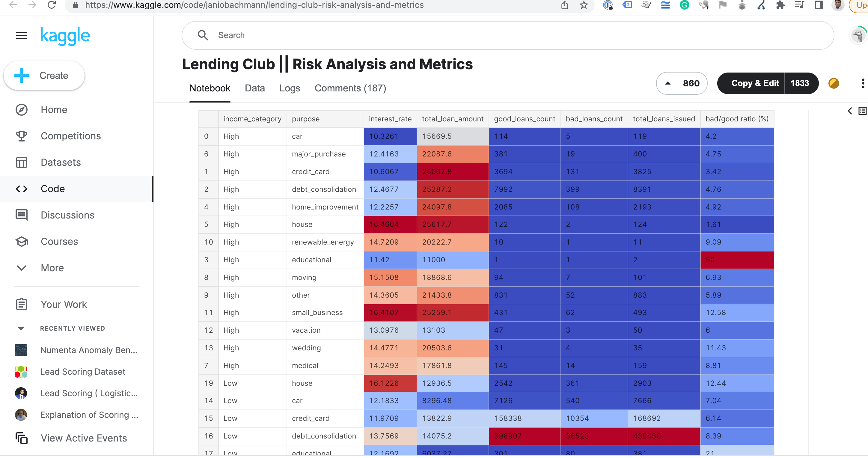Collapse the Recently Viewed list

[x=21, y=329]
